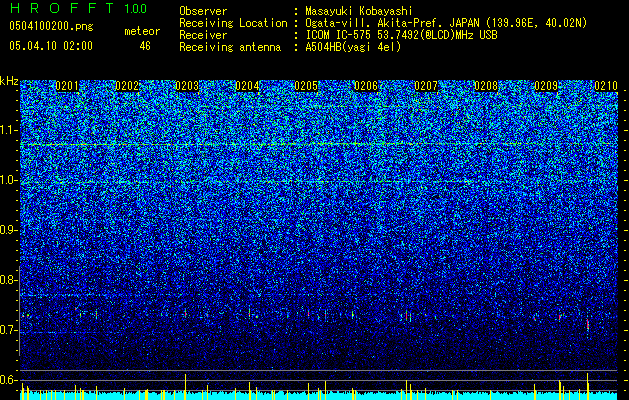The image size is (629, 400).
Task: Click the 1.0 frequency axis label
Action: pyautogui.click(x=9, y=180)
